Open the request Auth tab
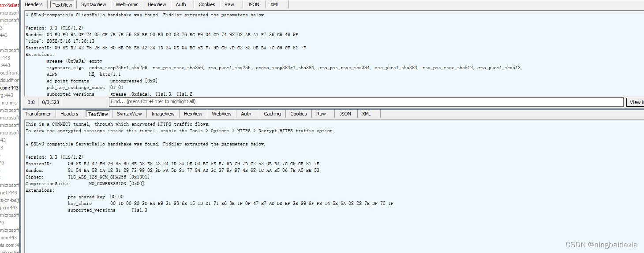 [181, 4]
